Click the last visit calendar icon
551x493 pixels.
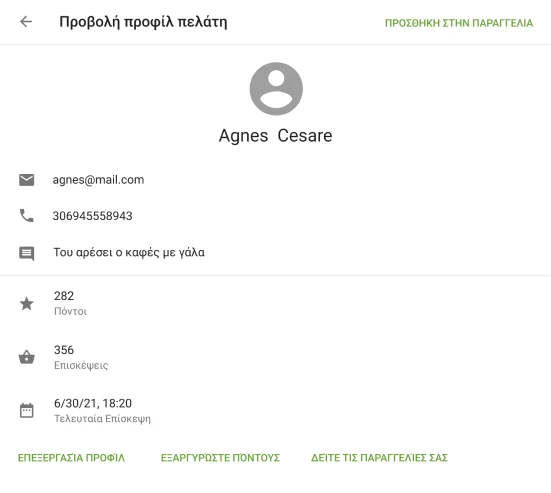pos(26,410)
